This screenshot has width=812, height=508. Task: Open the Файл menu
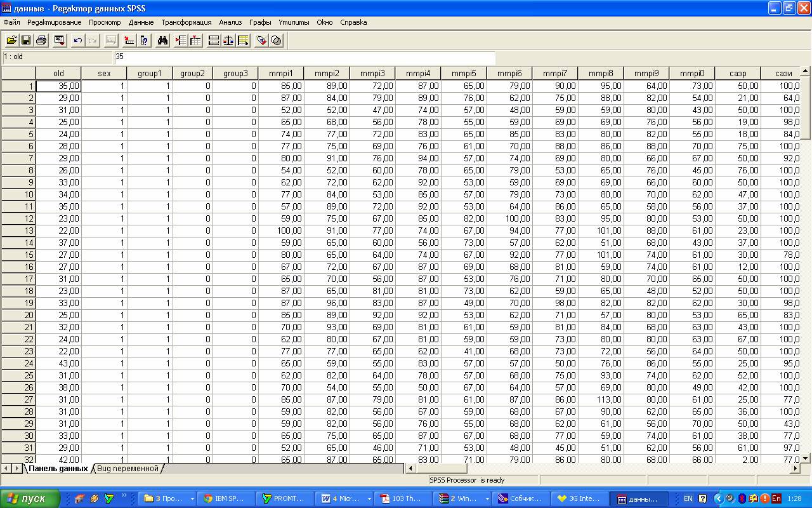(11, 22)
